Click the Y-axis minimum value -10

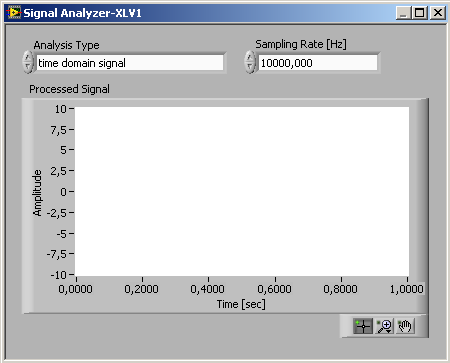[x=58, y=275]
